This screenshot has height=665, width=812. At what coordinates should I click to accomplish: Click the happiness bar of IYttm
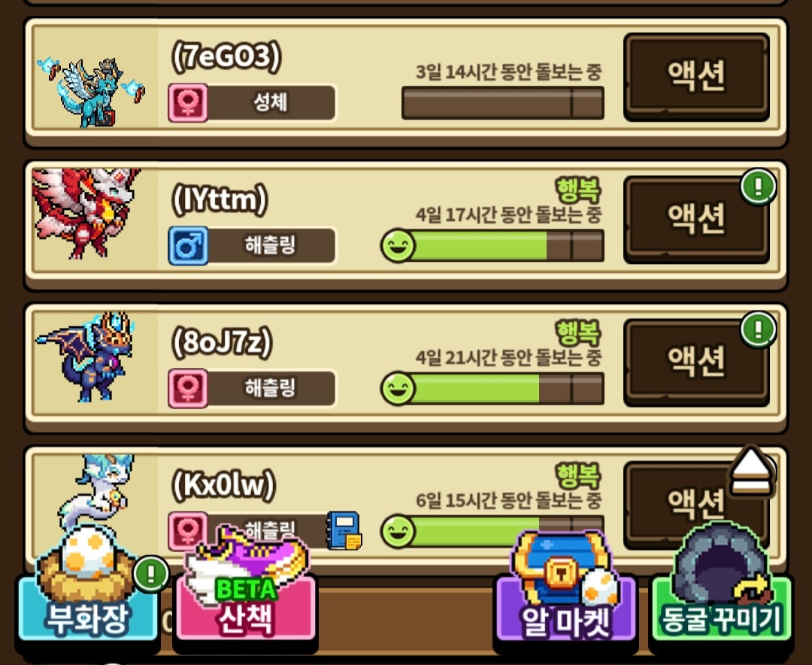(492, 246)
